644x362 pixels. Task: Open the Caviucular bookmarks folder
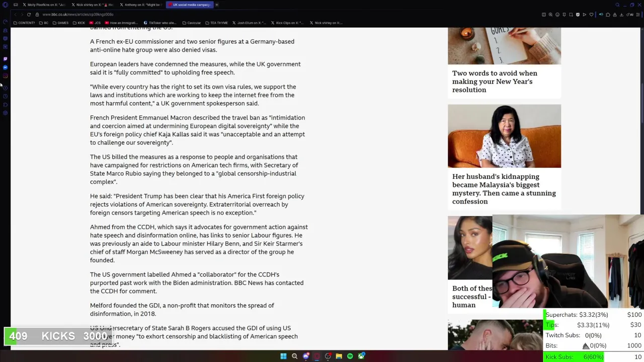(191, 23)
